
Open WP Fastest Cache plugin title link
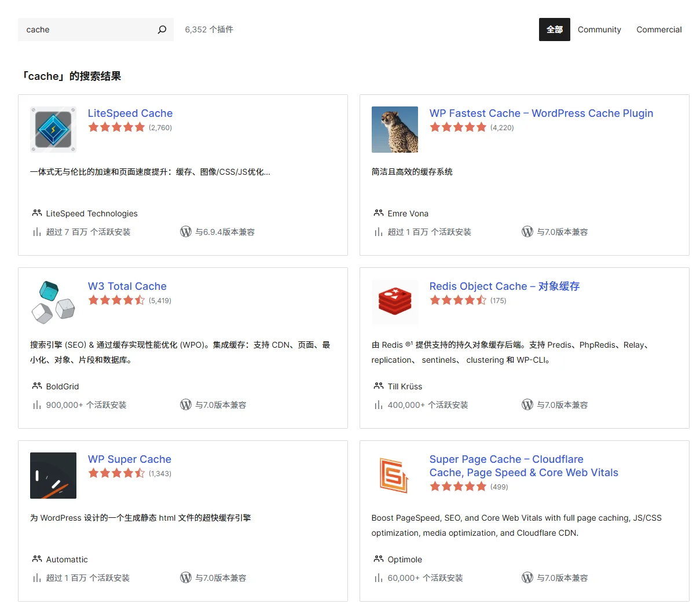(x=541, y=113)
